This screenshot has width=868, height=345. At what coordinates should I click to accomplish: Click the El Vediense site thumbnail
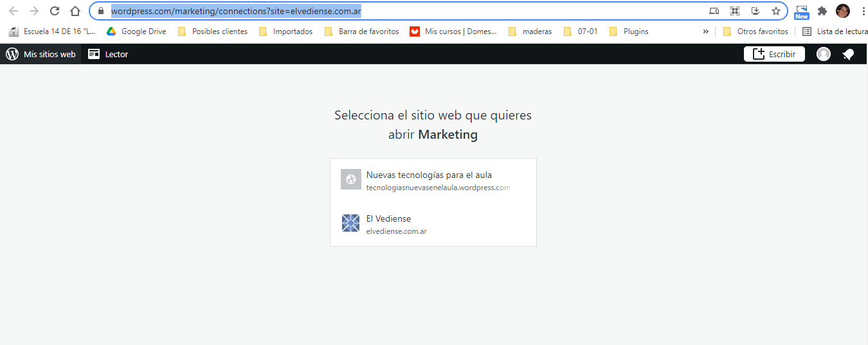(x=351, y=223)
